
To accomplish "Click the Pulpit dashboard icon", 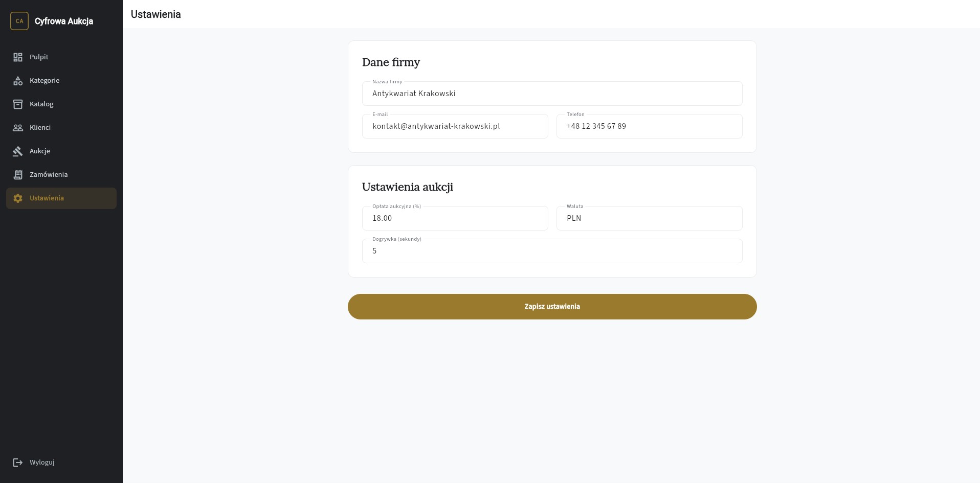I will [x=18, y=57].
